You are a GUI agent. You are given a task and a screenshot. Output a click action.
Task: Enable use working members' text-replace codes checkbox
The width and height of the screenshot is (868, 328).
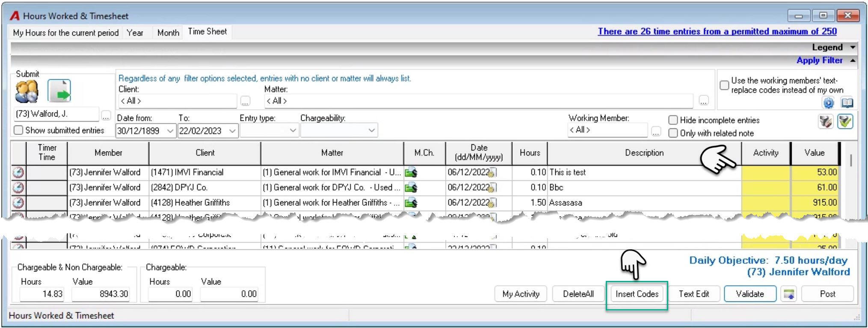click(724, 85)
